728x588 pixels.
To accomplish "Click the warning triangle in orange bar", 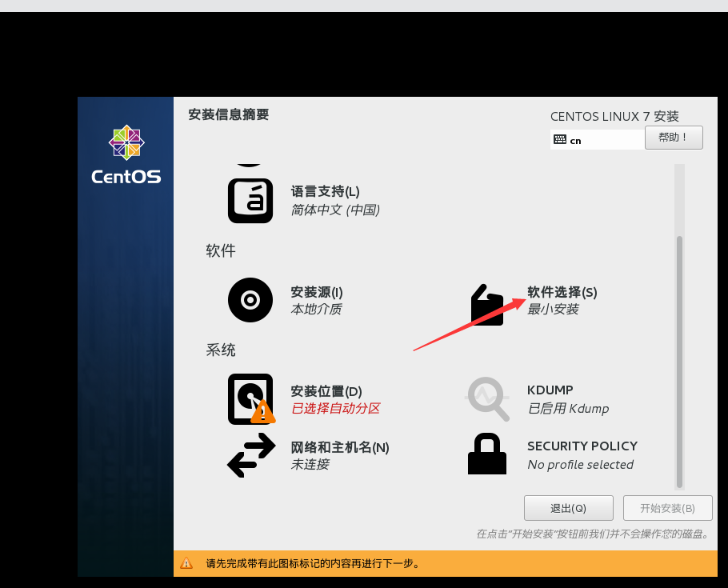I will coord(186,563).
